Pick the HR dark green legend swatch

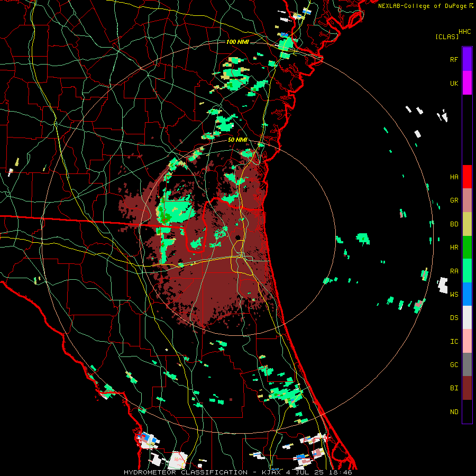[467, 247]
